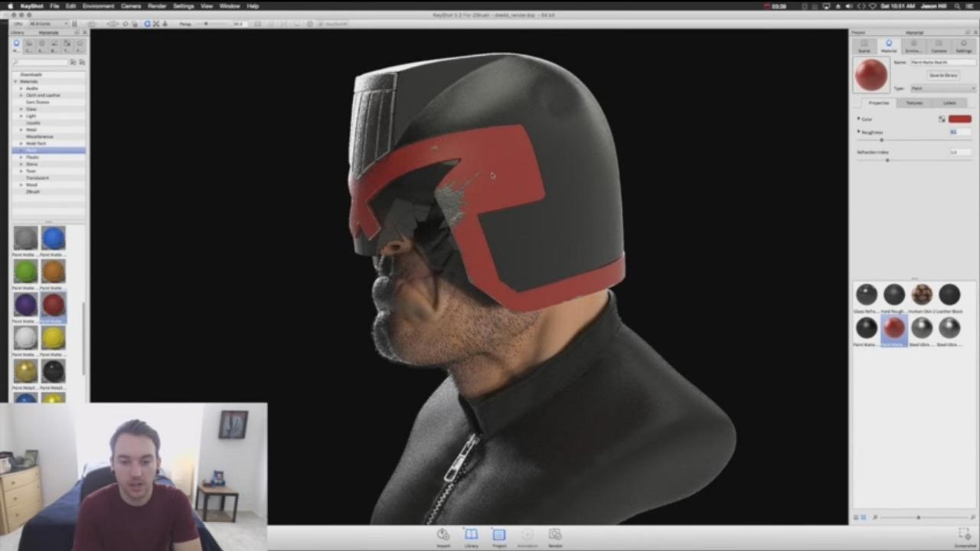Switch to the project Camera tab
This screenshot has height=551, width=980.
pyautogui.click(x=939, y=47)
